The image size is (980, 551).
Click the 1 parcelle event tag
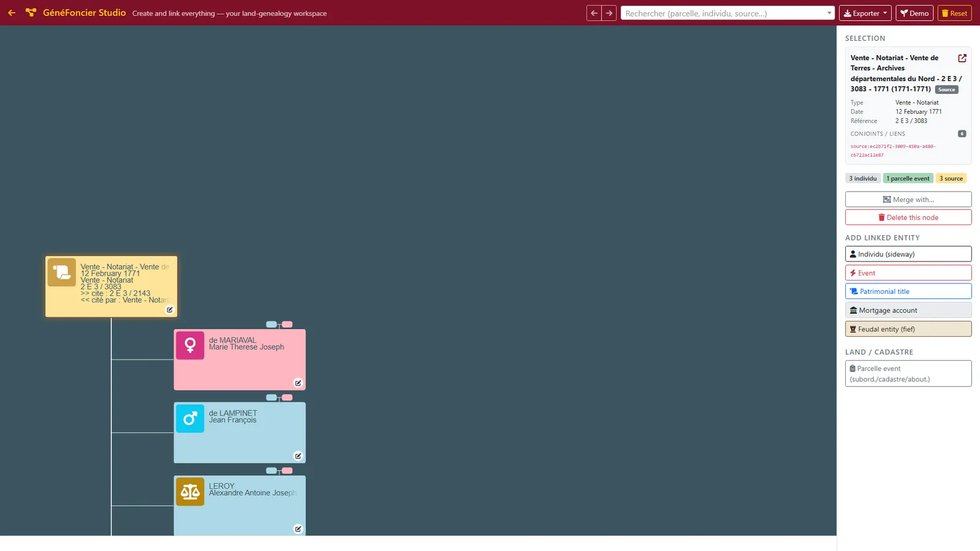(908, 179)
